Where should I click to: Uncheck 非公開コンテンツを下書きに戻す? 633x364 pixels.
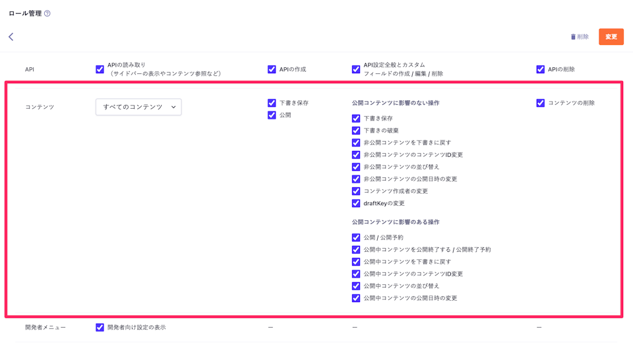pos(356,142)
